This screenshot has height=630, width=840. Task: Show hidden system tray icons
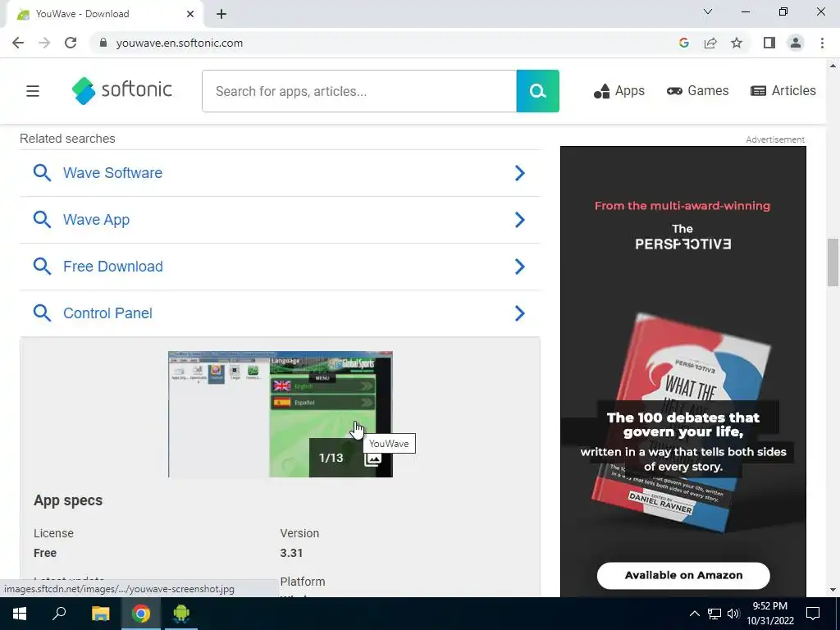(x=694, y=614)
